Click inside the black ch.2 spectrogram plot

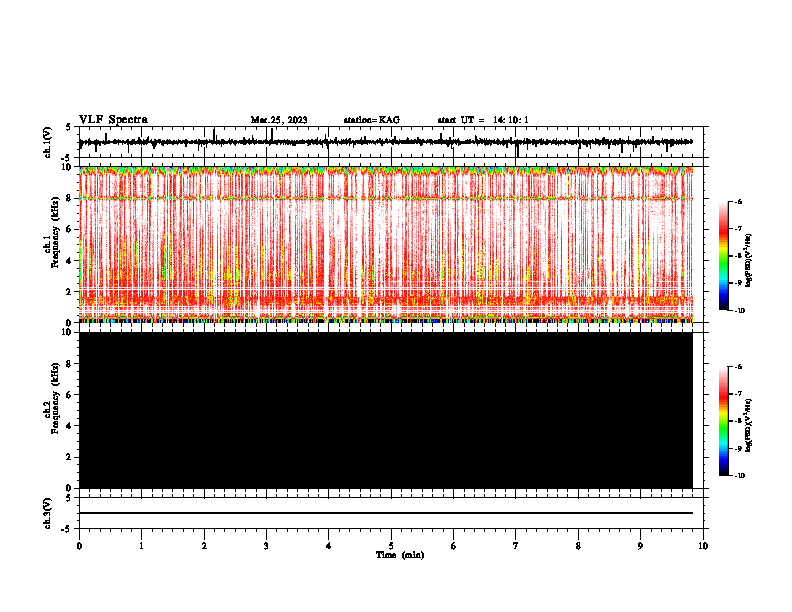pos(386,410)
